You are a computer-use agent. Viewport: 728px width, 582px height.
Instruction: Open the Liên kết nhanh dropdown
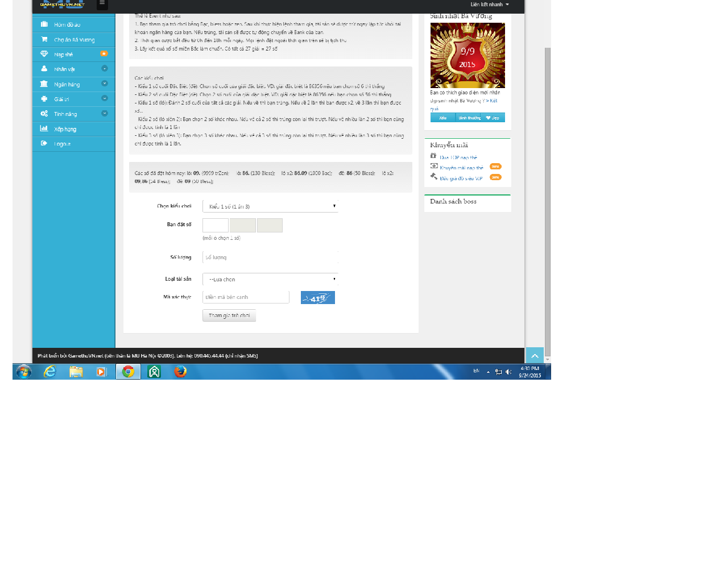click(489, 4)
